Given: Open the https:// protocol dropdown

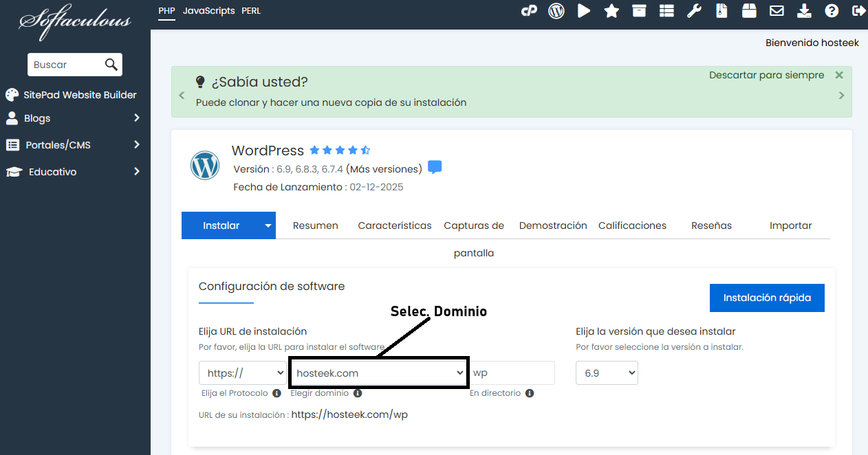Looking at the screenshot, I should [x=243, y=373].
